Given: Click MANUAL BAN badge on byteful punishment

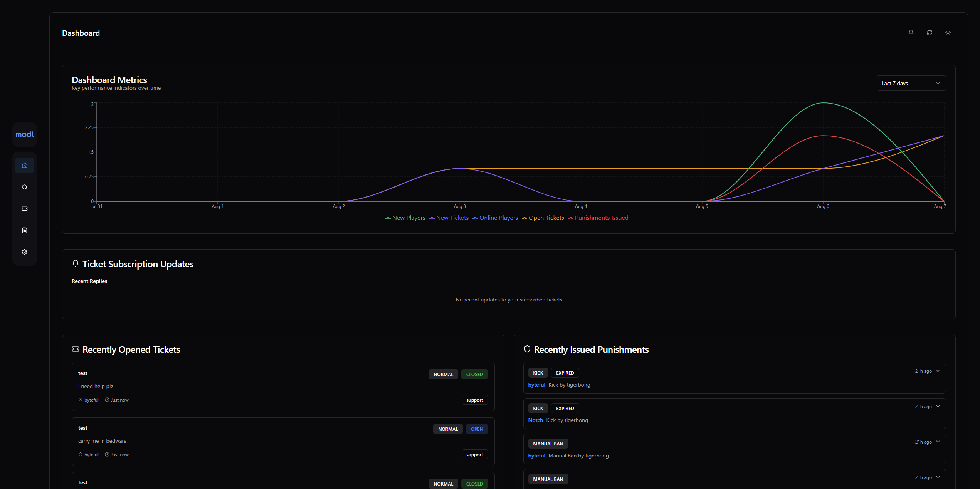Looking at the screenshot, I should click(x=548, y=444).
